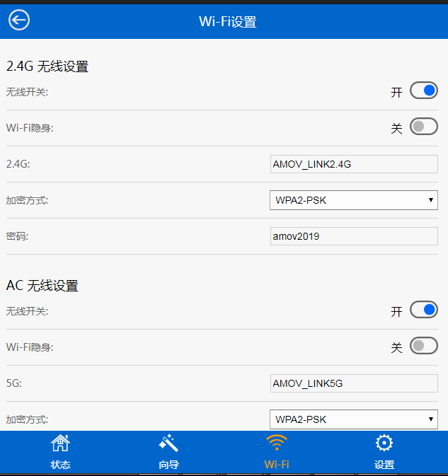Switch to the 设置 tab label
Viewport: 448px width, 476px height.
coord(384,465)
